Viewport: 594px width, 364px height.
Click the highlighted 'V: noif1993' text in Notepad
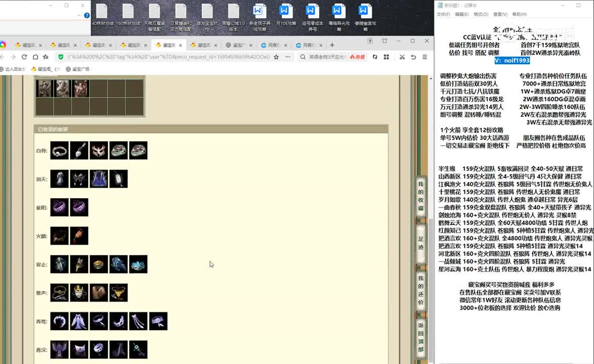[512, 61]
